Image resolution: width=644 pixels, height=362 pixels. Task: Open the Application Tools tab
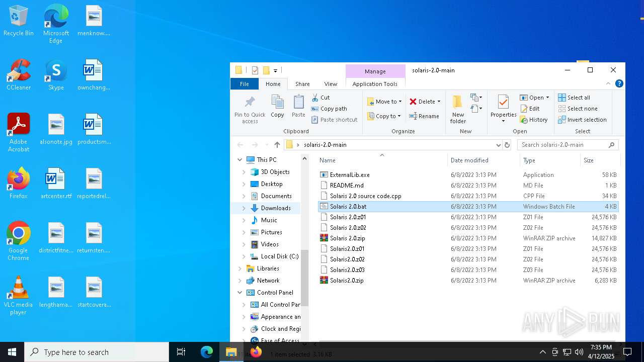click(375, 84)
